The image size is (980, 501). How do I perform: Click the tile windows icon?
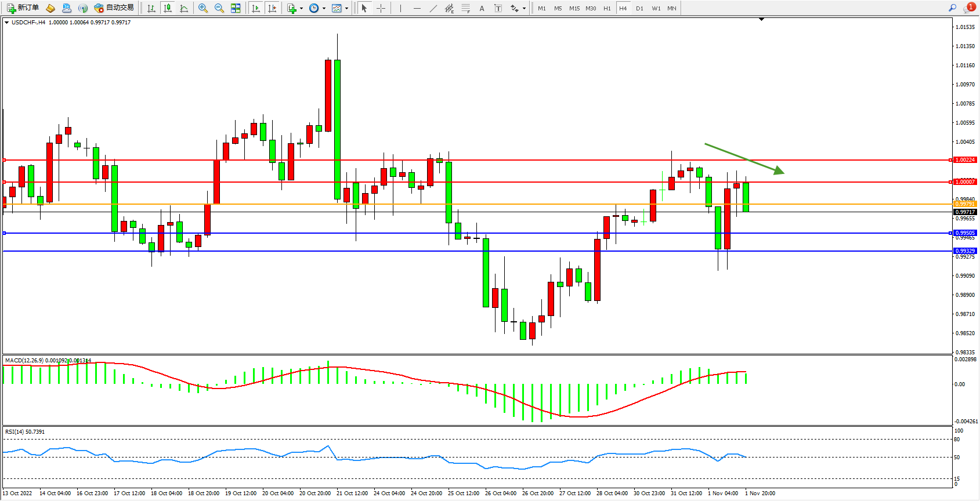[236, 8]
